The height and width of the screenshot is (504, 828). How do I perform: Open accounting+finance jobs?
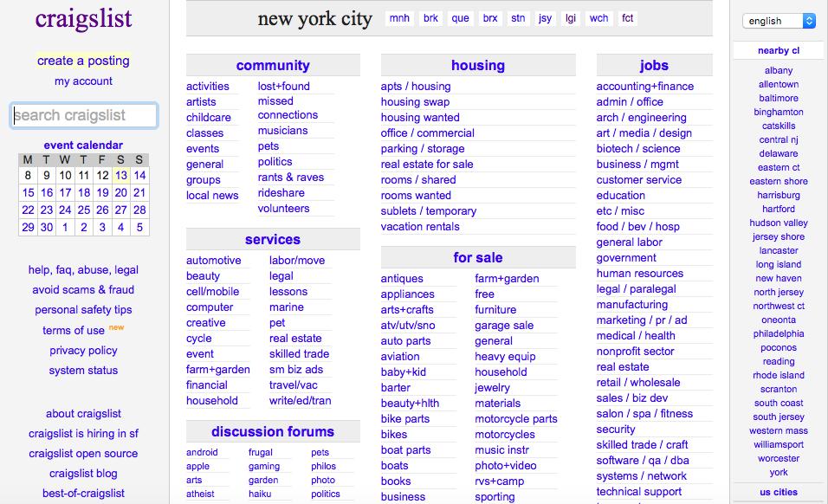tap(644, 86)
